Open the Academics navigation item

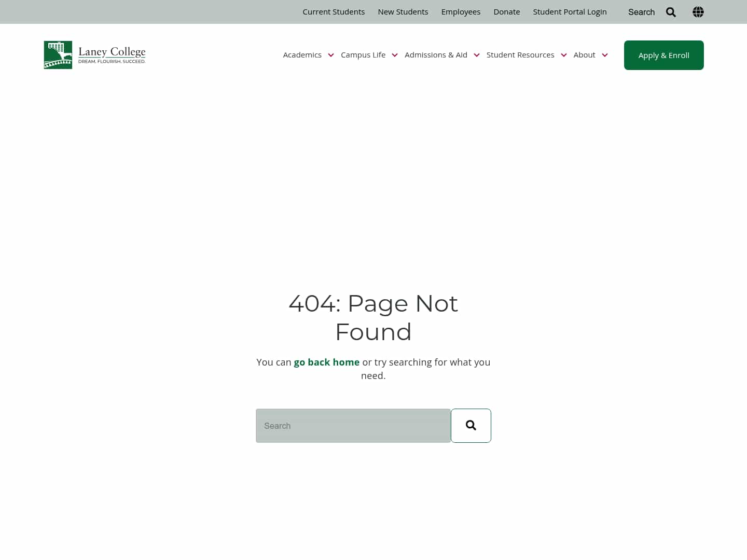[302, 55]
